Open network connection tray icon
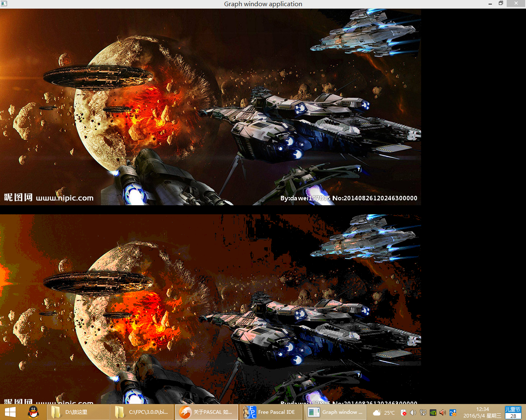The width and height of the screenshot is (526, 420). click(x=423, y=413)
